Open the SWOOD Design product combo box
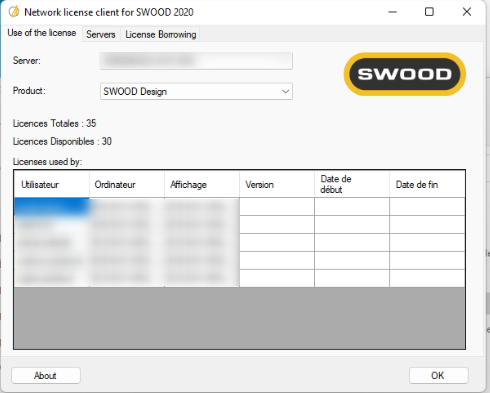 click(196, 91)
